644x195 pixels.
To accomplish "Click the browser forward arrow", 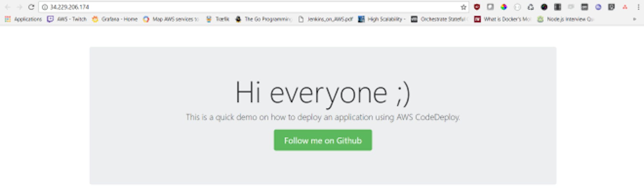I will 19,7.
